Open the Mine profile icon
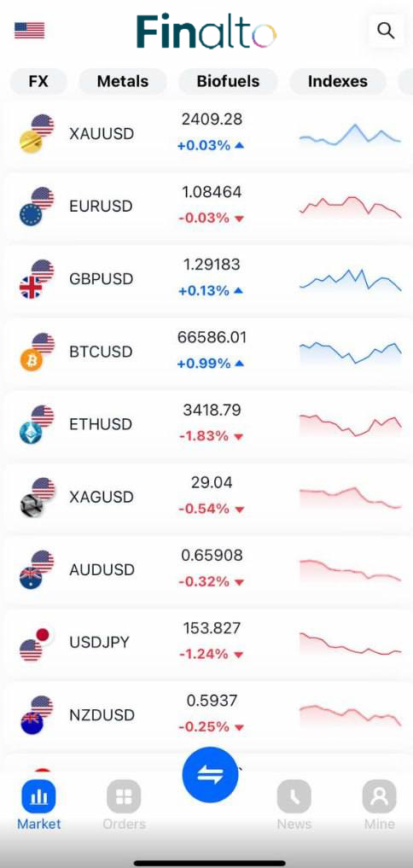The height and width of the screenshot is (868, 413). pos(379,797)
